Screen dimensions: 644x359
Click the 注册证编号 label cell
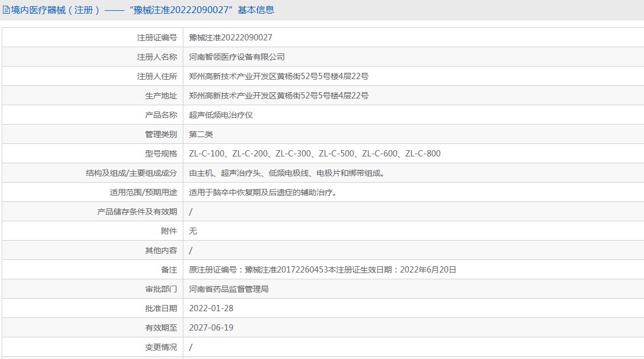pos(157,38)
